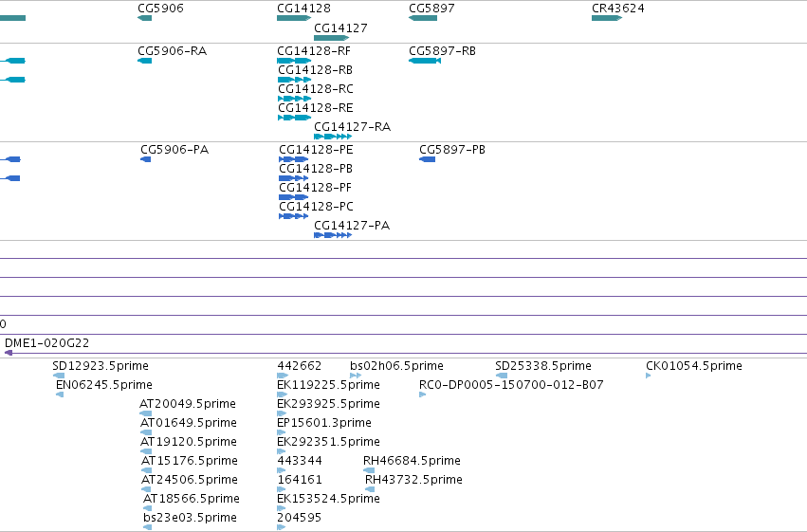The image size is (807, 532).
Task: Open the CG14127-RA transcript
Action: [x=352, y=127]
